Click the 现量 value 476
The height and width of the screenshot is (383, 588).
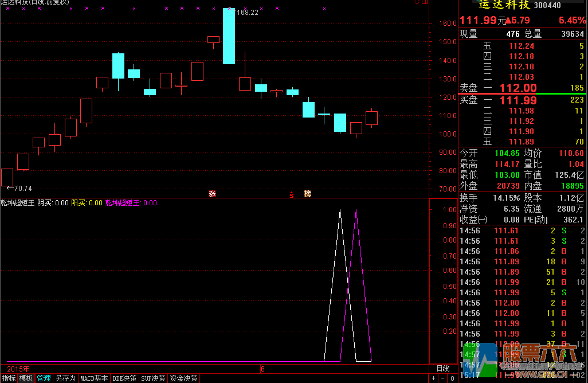click(x=512, y=34)
